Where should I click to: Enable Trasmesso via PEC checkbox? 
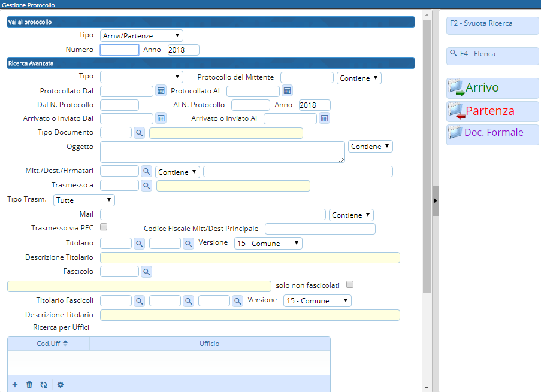(104, 227)
